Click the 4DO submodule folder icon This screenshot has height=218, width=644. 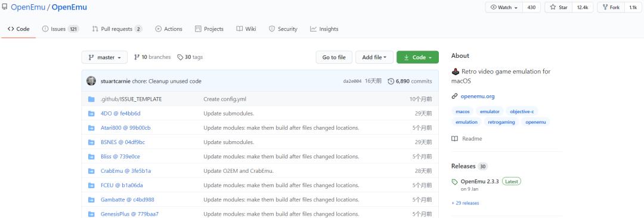pyautogui.click(x=91, y=113)
